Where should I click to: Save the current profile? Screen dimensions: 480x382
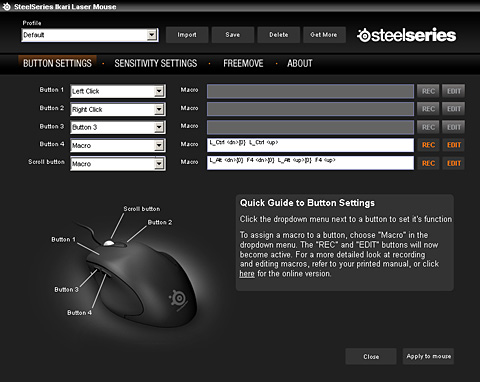[x=233, y=35]
